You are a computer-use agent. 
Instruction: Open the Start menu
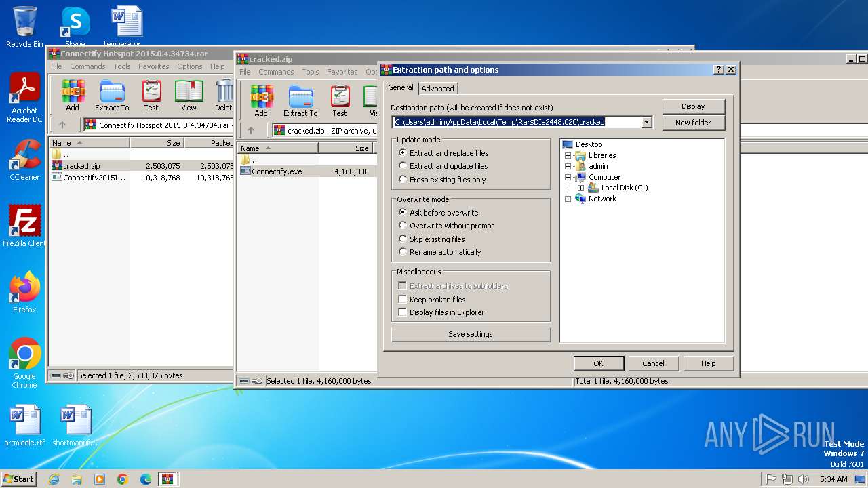point(18,479)
